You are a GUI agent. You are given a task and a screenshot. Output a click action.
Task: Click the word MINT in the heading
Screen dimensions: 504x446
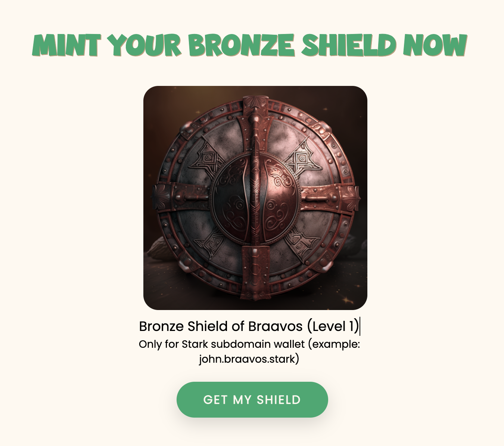click(66, 45)
